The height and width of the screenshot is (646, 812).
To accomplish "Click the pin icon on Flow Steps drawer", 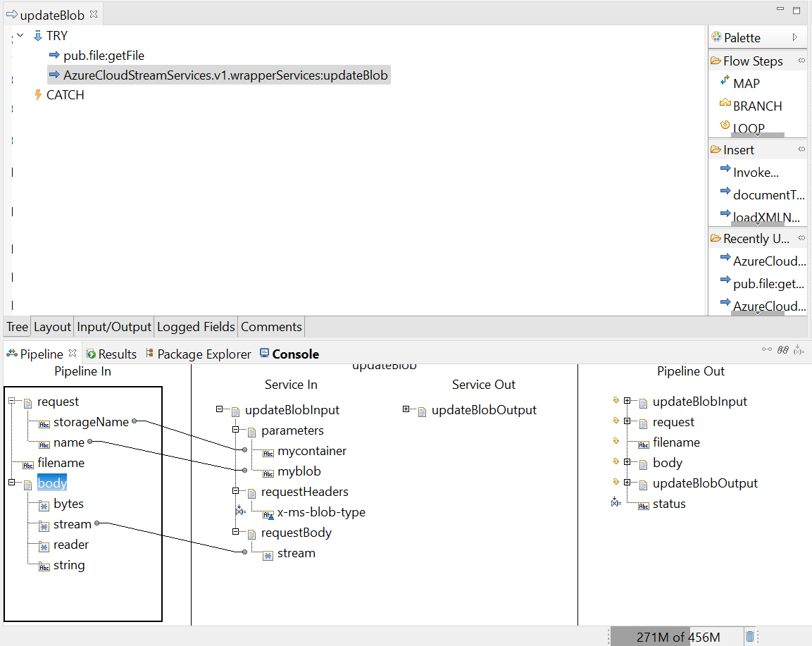I will (801, 61).
